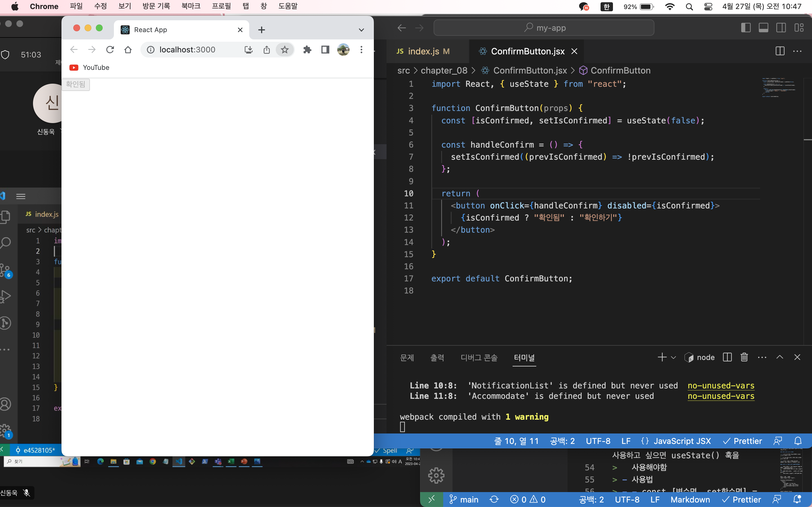
Task: Open the Customize Layout icon
Action: pos(800,28)
